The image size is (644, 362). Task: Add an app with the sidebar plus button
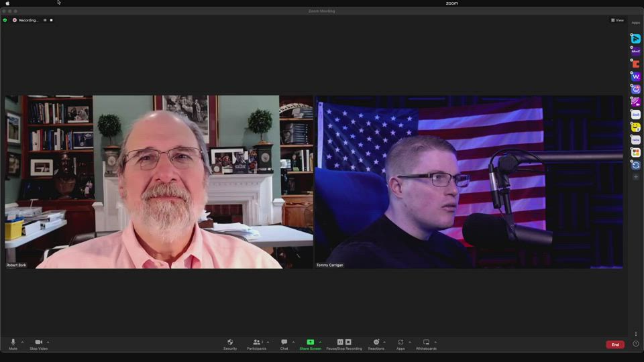pos(636,177)
